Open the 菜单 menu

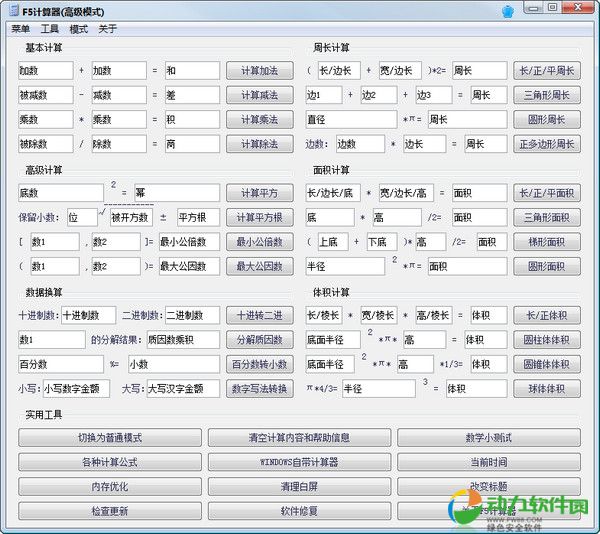tap(20, 29)
